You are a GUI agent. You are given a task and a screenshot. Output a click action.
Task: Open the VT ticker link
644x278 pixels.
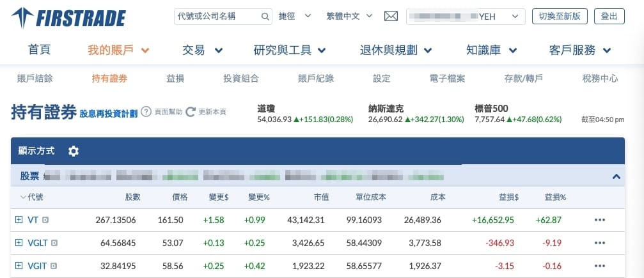pyautogui.click(x=33, y=220)
